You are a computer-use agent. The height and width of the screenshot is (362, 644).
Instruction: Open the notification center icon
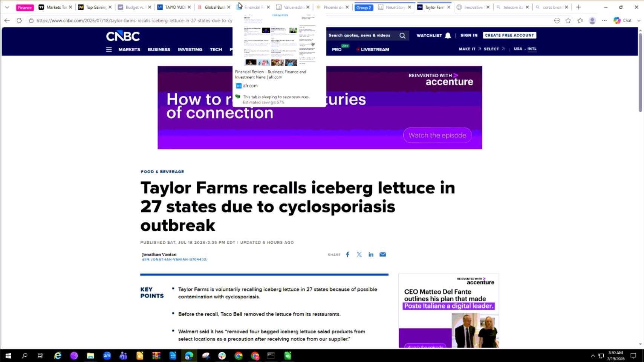[x=633, y=356]
